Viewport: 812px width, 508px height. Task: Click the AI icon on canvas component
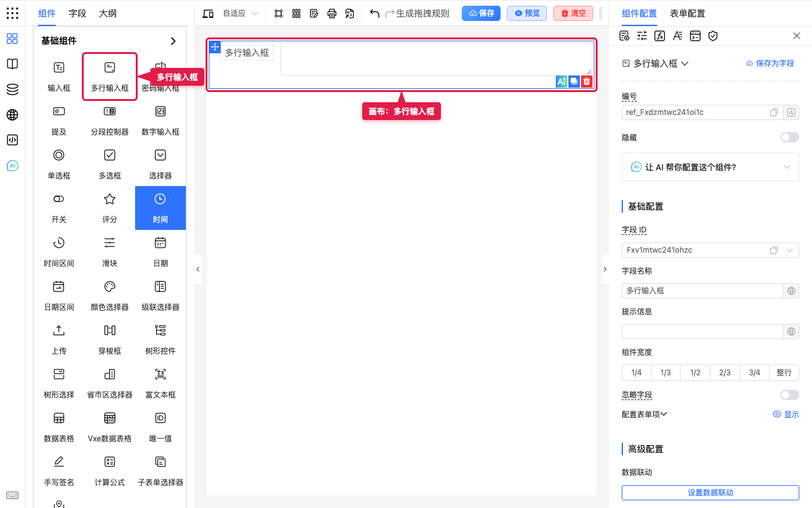click(561, 81)
